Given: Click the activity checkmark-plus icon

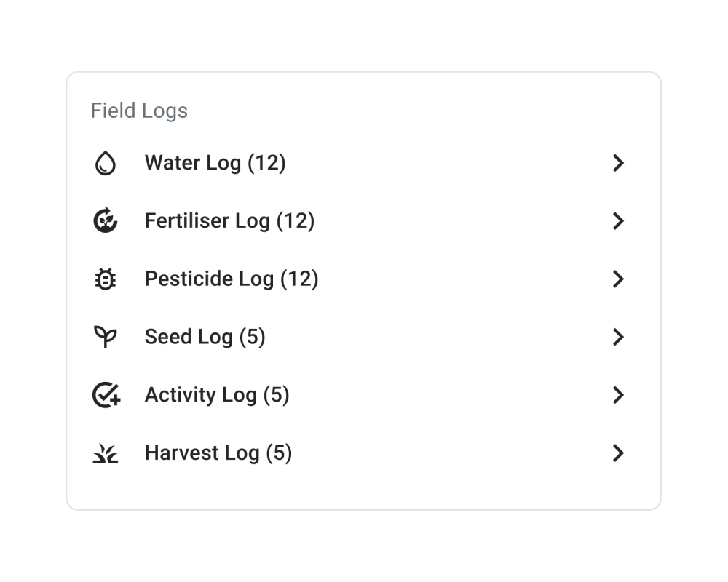Looking at the screenshot, I should (106, 395).
